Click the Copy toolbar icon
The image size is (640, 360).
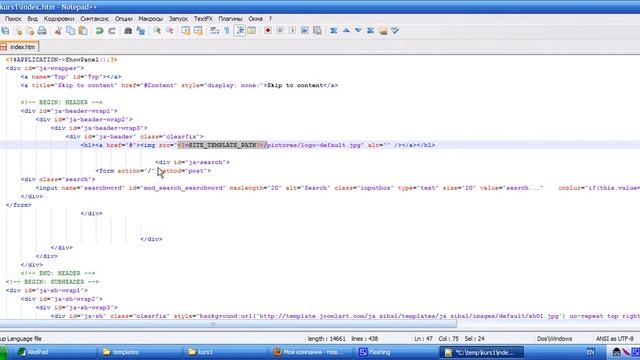tap(70, 31)
